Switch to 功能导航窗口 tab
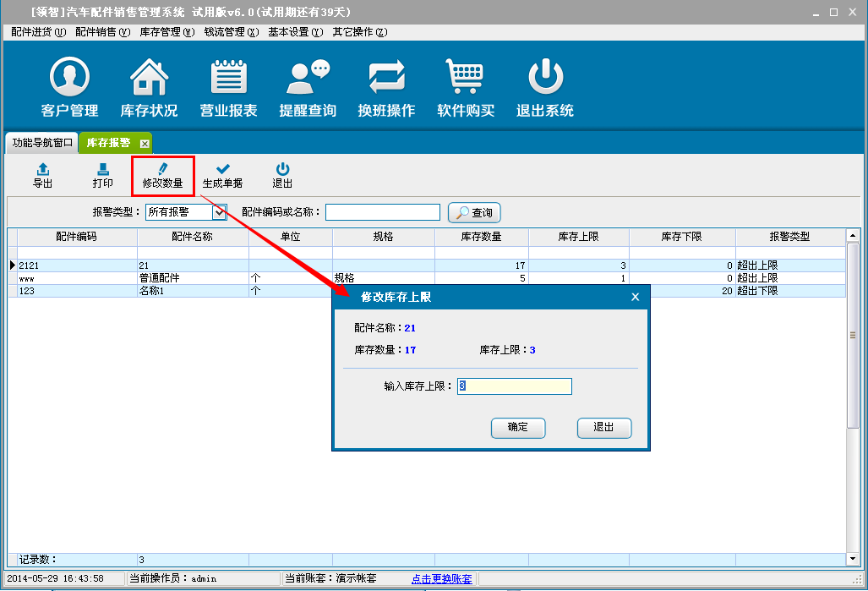Screen dimensions: 868x591 click(x=42, y=143)
